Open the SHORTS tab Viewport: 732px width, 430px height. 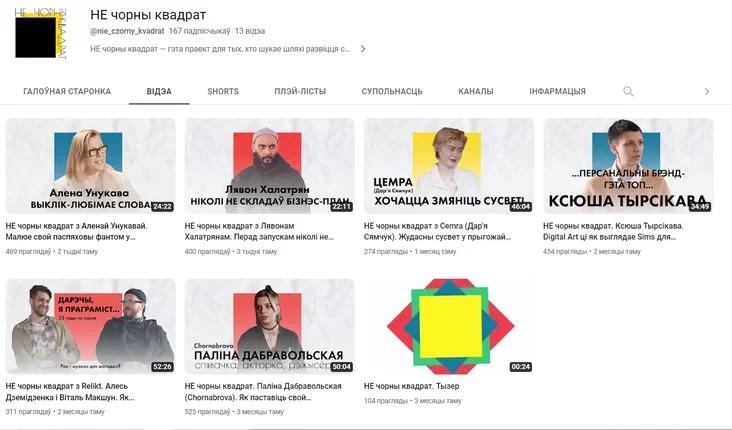[x=223, y=92]
